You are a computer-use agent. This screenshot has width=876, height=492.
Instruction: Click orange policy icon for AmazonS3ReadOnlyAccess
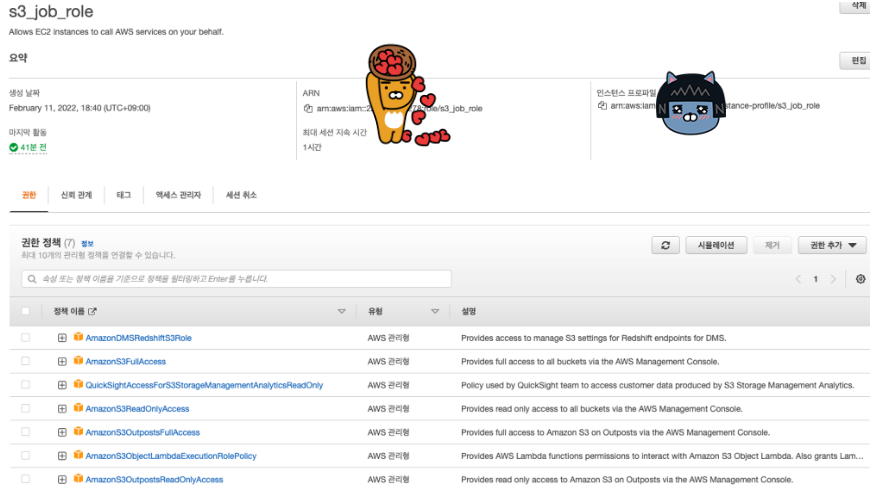coord(78,408)
